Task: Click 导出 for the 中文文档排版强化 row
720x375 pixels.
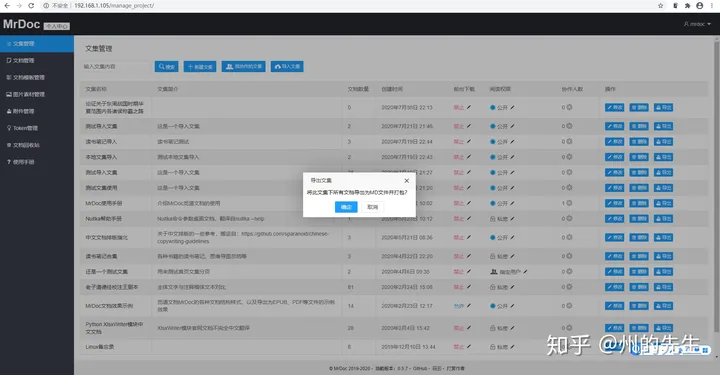Action: click(x=664, y=237)
